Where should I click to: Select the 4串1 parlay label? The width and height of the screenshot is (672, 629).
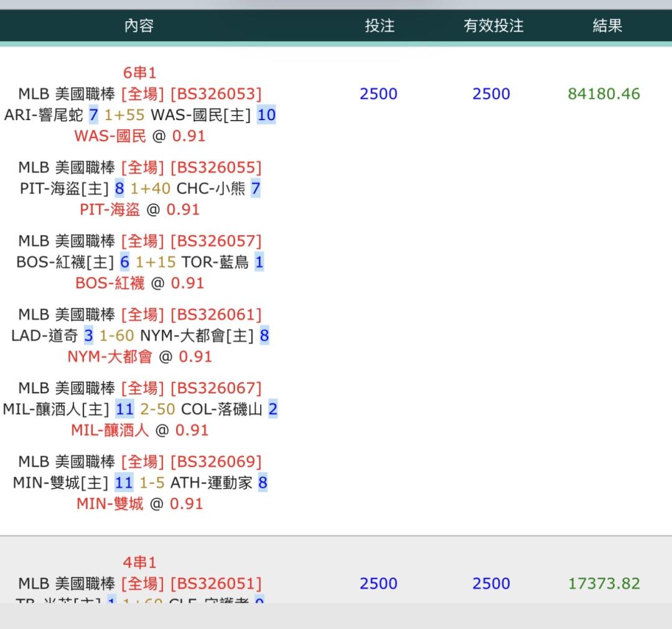140,562
